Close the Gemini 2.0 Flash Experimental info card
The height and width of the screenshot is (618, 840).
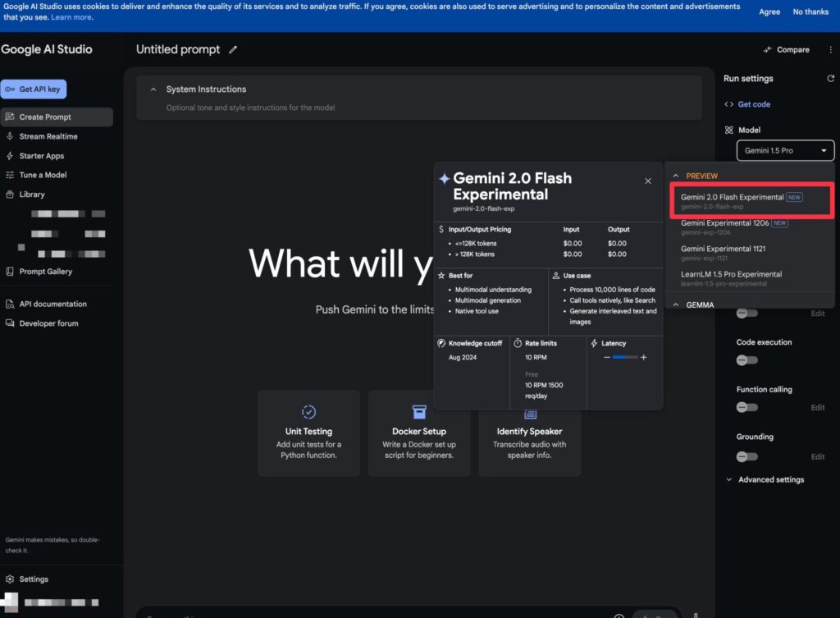[648, 181]
